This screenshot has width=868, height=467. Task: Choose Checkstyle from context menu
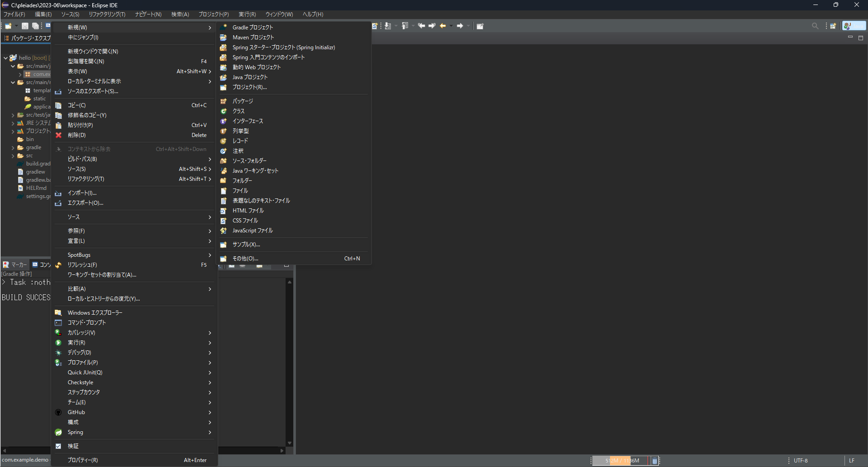tap(134, 382)
